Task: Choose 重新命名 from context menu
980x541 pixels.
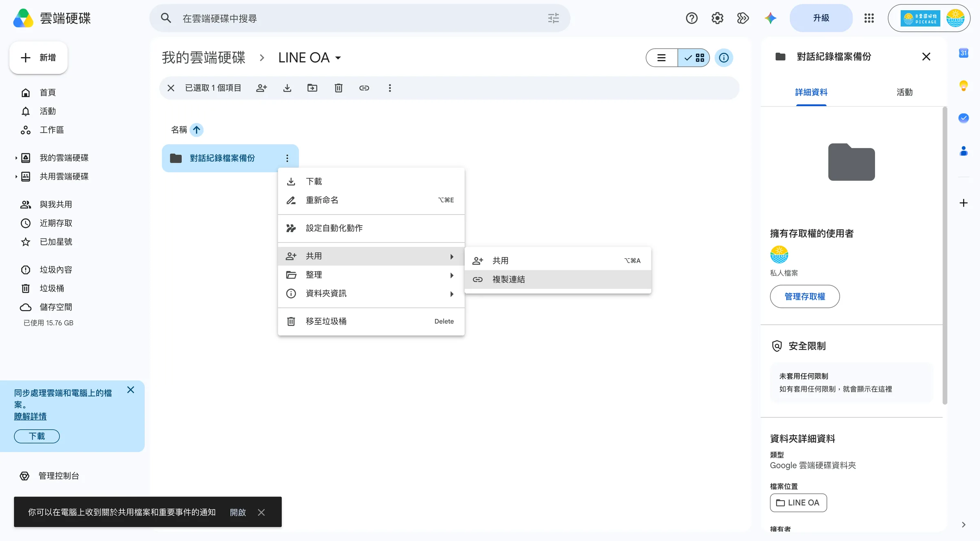Action: 371,200
